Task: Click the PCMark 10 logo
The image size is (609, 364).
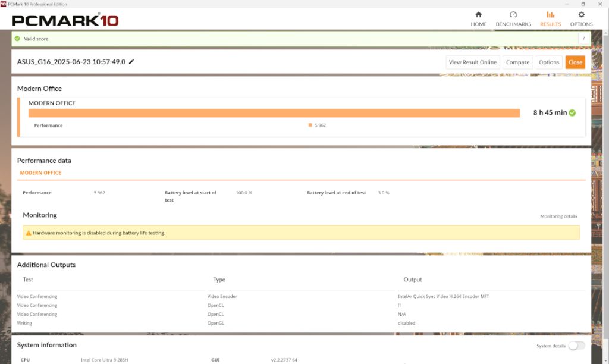Action: (x=65, y=20)
